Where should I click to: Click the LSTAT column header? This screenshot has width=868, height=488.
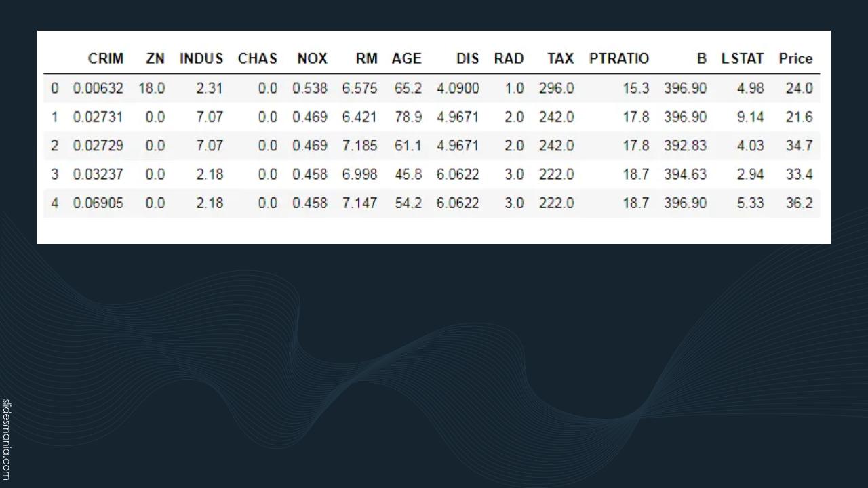click(742, 58)
